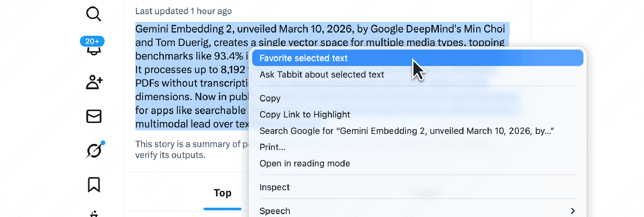The image size is (644, 217).
Task: Open the Notifications bell icon
Action: click(x=94, y=52)
